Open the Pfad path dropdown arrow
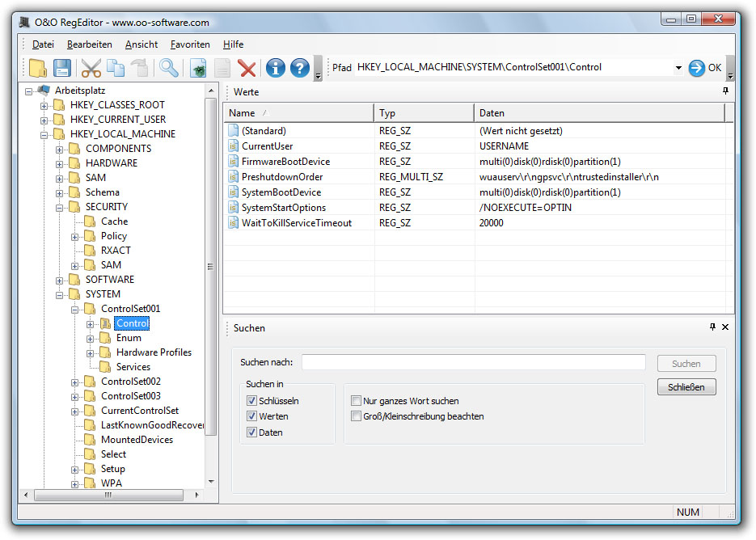 point(678,68)
